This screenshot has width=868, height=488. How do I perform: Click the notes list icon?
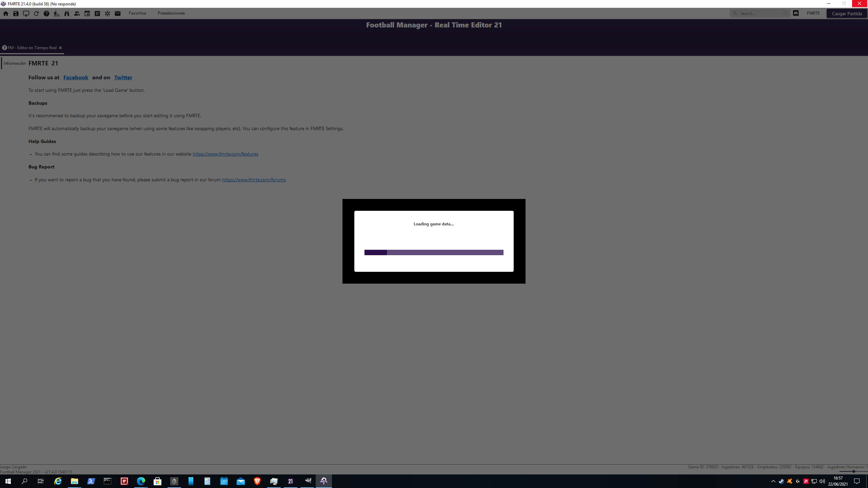click(97, 14)
